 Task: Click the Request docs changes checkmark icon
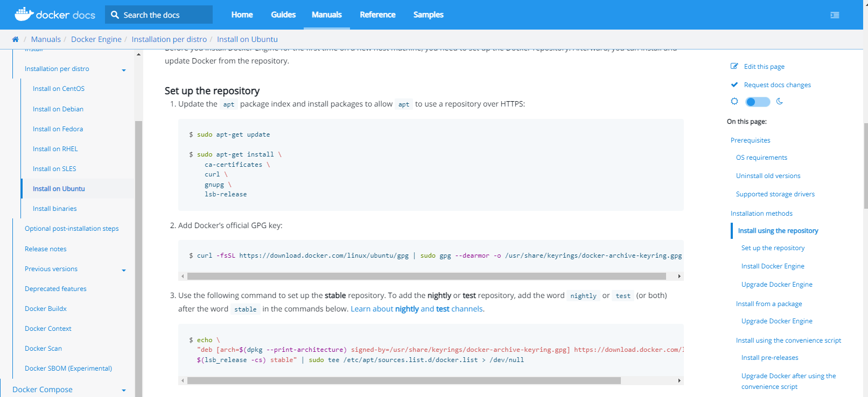(x=734, y=84)
